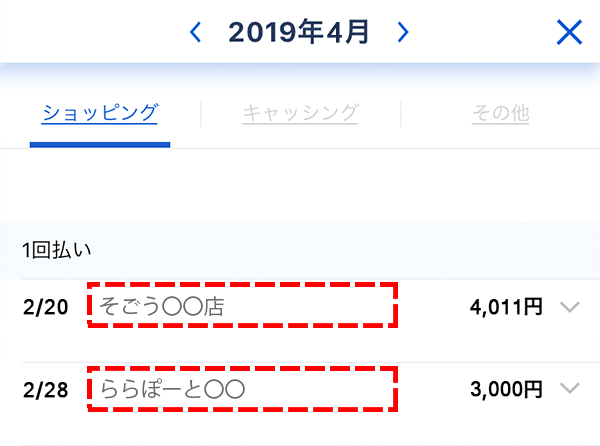Expand the ららぽーと〇〇 row chevron
The width and height of the screenshot is (600, 446).
point(570,388)
